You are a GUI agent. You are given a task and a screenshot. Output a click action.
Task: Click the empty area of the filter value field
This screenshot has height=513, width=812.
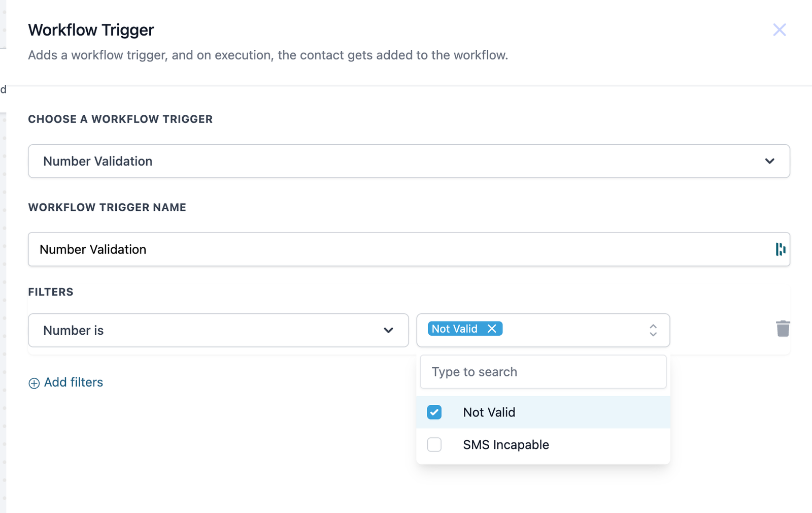(x=573, y=330)
